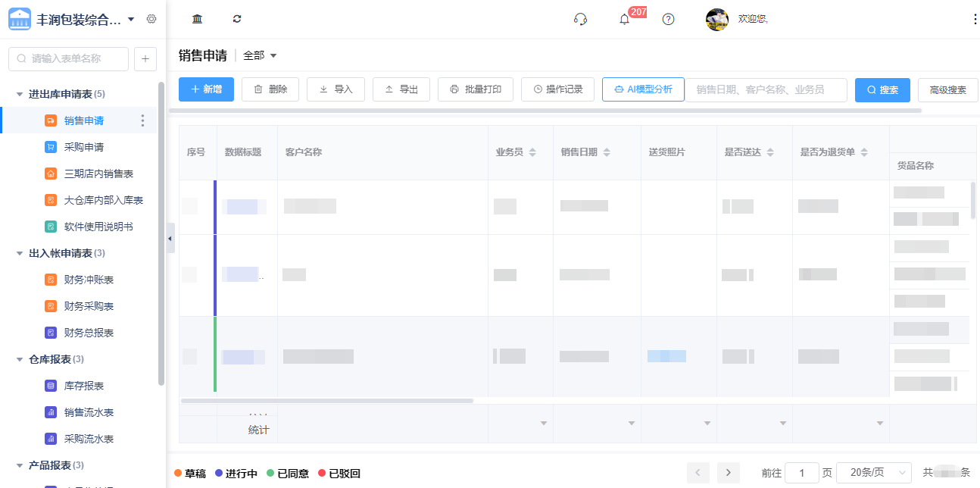The height and width of the screenshot is (488, 980).
Task: Open the app name dropdown arrow
Action: point(131,19)
